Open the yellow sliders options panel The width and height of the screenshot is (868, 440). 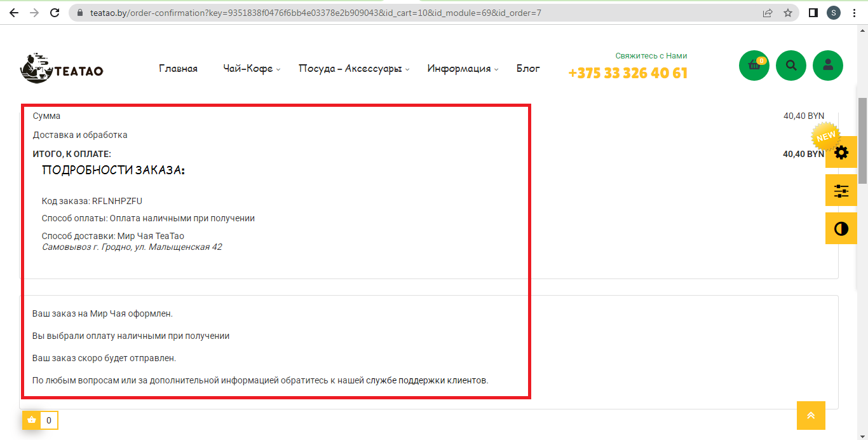point(841,191)
